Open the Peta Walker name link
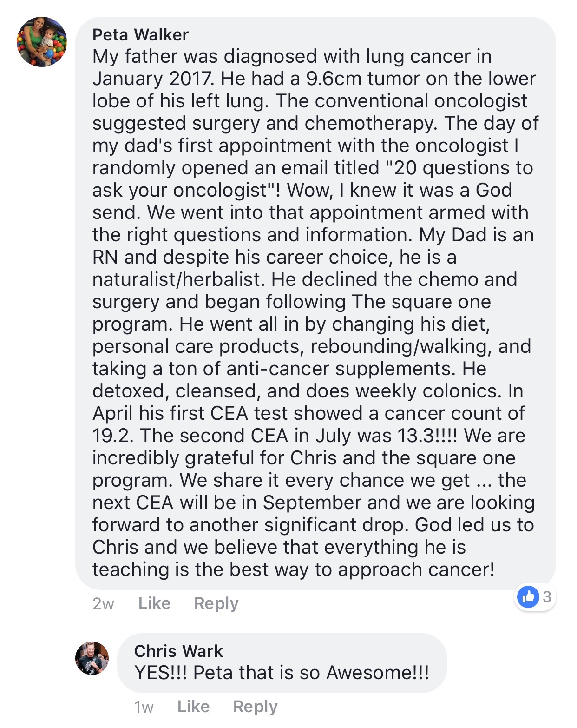The width and height of the screenshot is (577, 728). point(140,35)
